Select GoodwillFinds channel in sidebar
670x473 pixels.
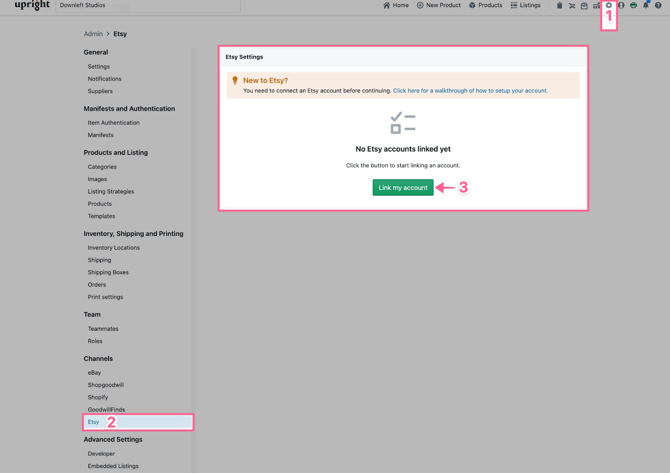click(x=106, y=410)
